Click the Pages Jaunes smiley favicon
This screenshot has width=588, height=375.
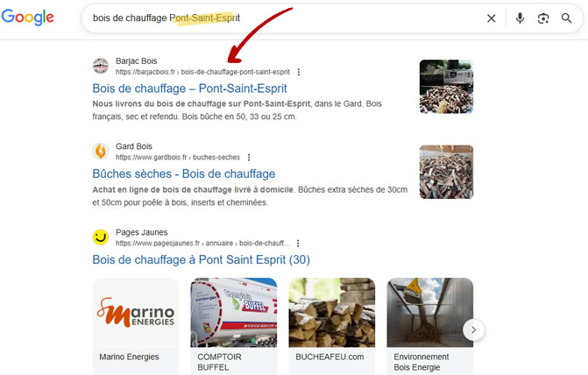click(x=101, y=237)
